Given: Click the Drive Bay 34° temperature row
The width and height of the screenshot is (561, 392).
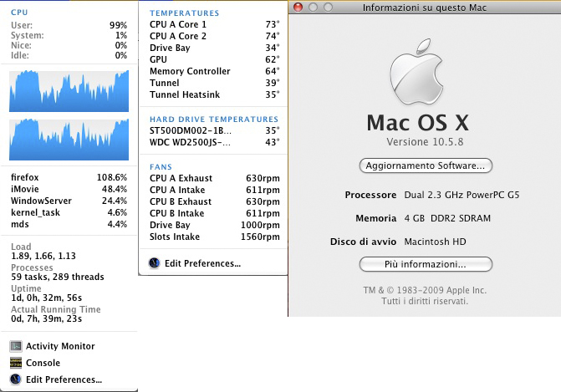Looking at the screenshot, I should (213, 48).
